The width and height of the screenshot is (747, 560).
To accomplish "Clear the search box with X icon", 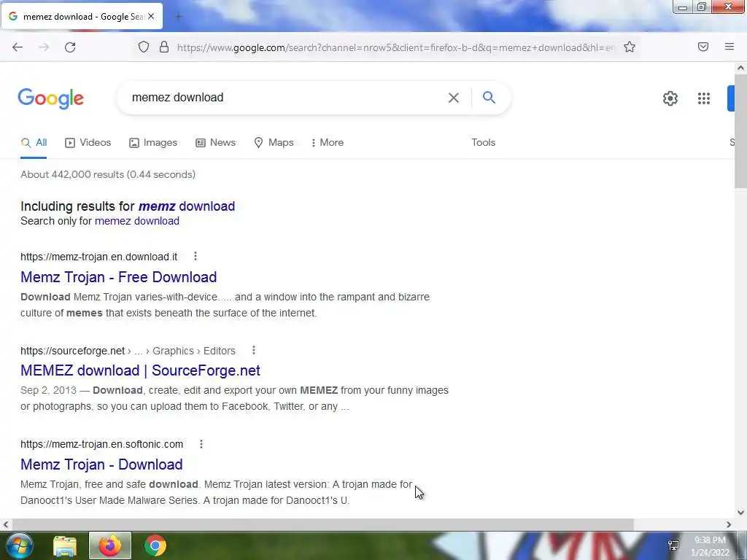I will point(454,98).
